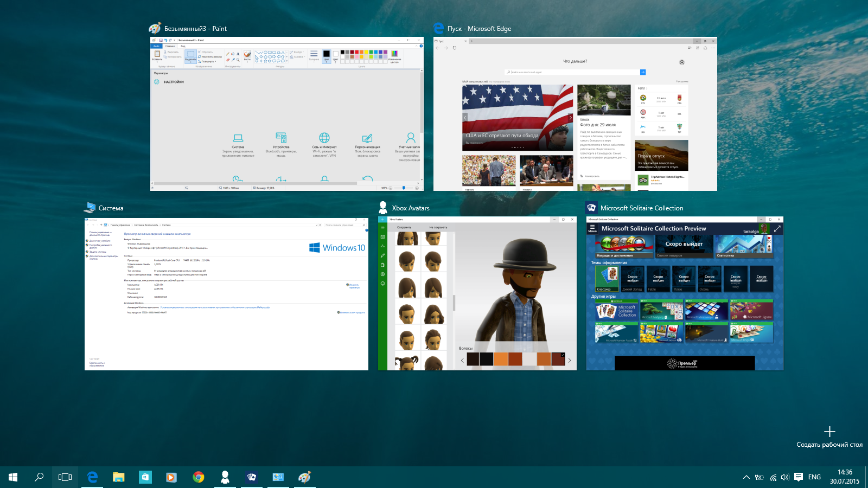Select the Классика theme in Solitaire
Viewport: 868px width, 488px height.
pos(607,279)
